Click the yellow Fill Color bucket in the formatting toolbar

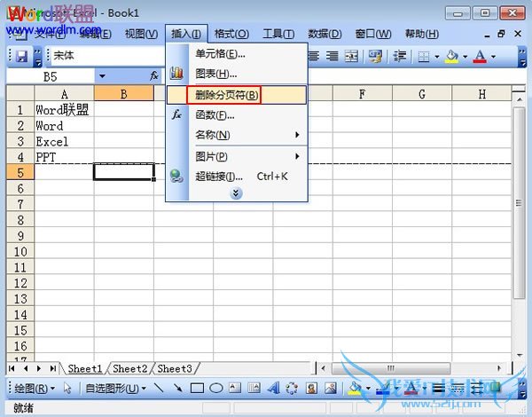click(452, 57)
